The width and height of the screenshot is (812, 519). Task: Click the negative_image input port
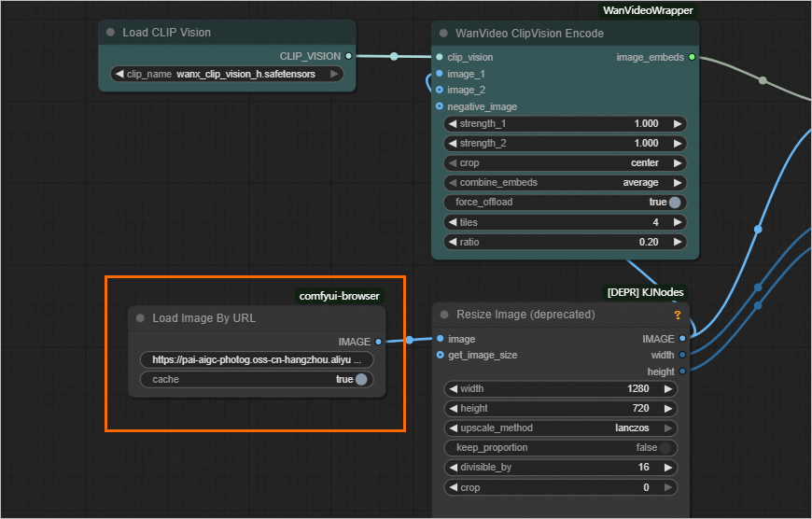point(440,106)
